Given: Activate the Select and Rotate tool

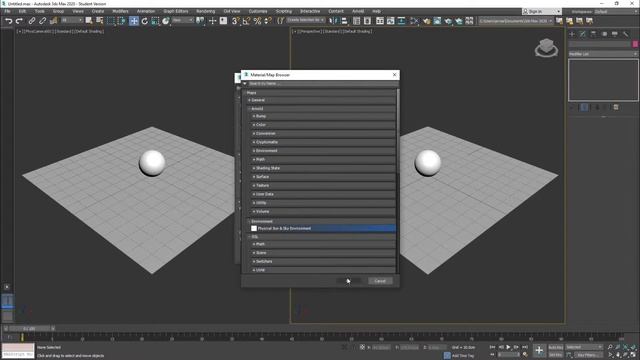Looking at the screenshot, I should coord(144,21).
